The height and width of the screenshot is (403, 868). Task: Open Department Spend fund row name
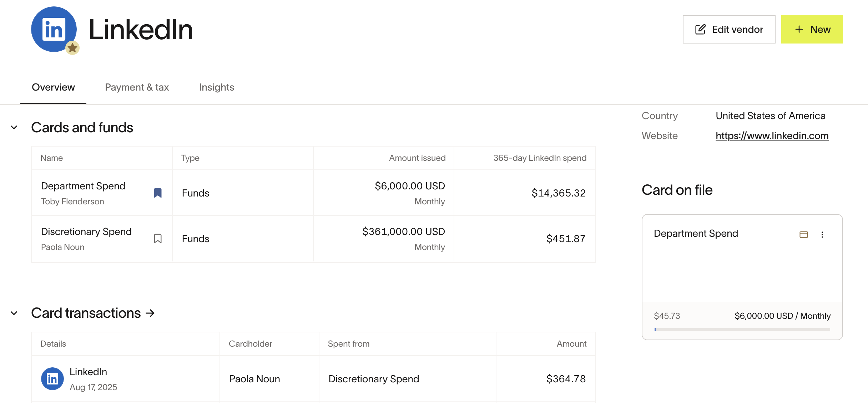(83, 186)
